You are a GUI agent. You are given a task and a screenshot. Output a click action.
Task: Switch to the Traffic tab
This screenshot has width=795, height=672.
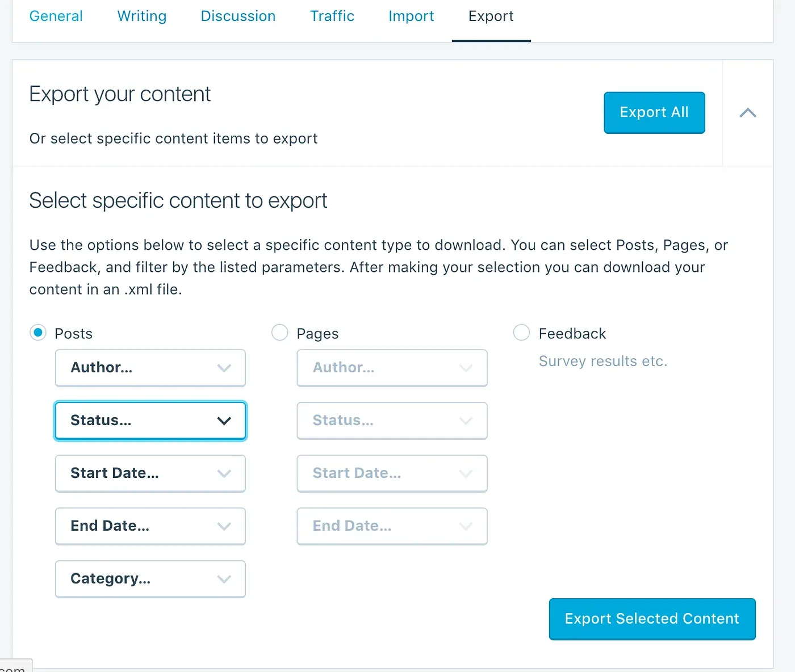point(332,16)
